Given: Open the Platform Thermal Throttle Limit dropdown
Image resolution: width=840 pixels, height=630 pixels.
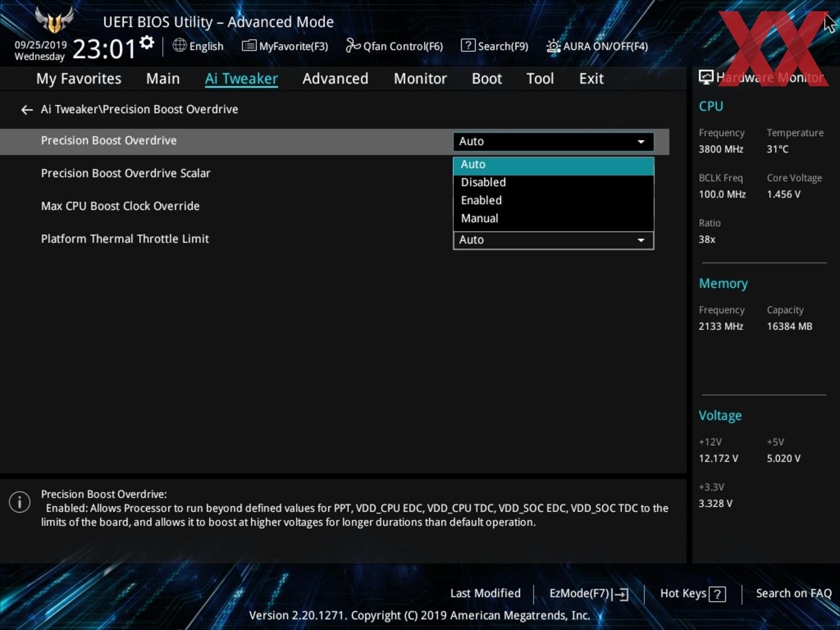Looking at the screenshot, I should [553, 240].
